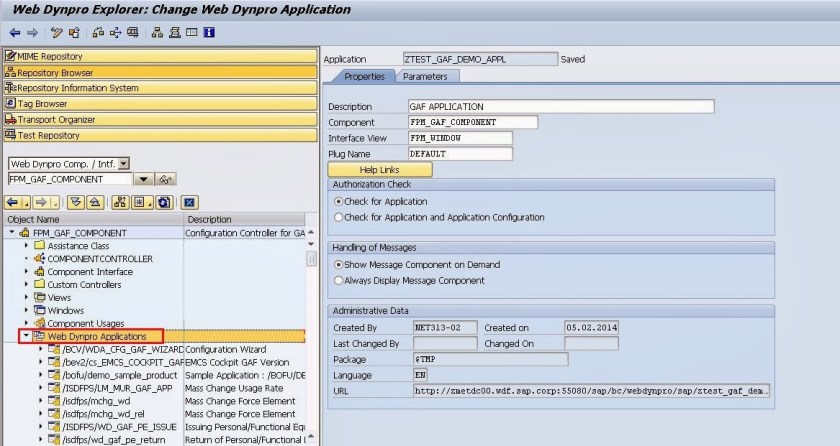This screenshot has height=446, width=840.
Task: Select Check for Application radio button
Action: 338,201
